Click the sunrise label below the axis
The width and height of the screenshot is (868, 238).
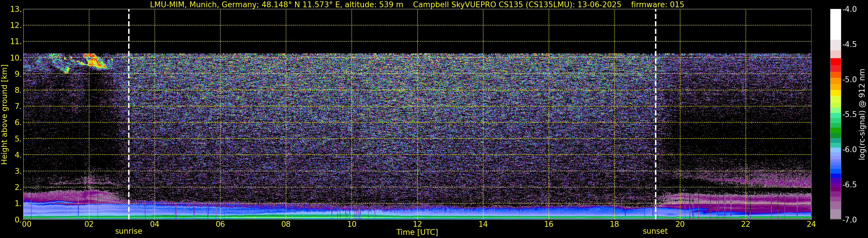pos(128,231)
